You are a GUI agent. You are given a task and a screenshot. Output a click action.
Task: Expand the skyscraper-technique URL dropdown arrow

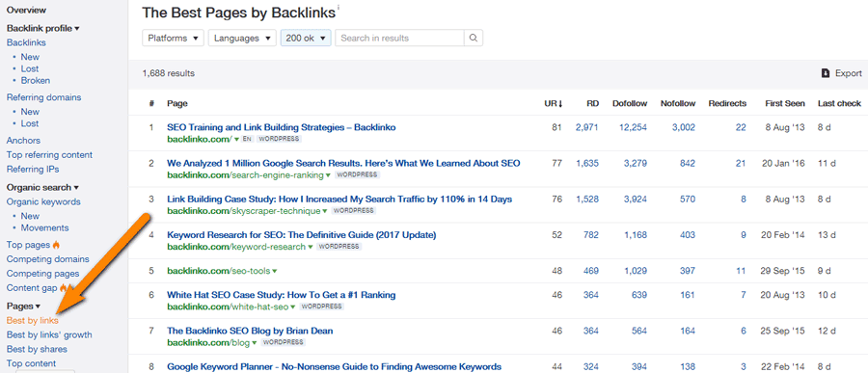(324, 211)
